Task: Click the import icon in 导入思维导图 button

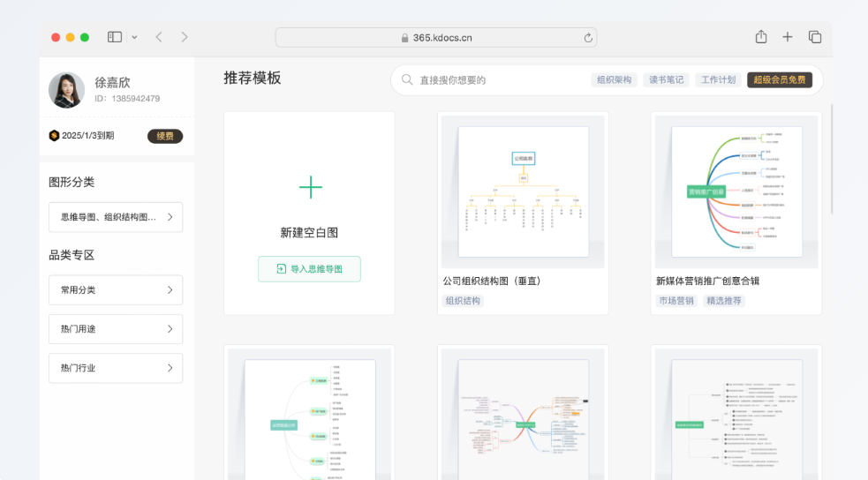Action: click(281, 269)
